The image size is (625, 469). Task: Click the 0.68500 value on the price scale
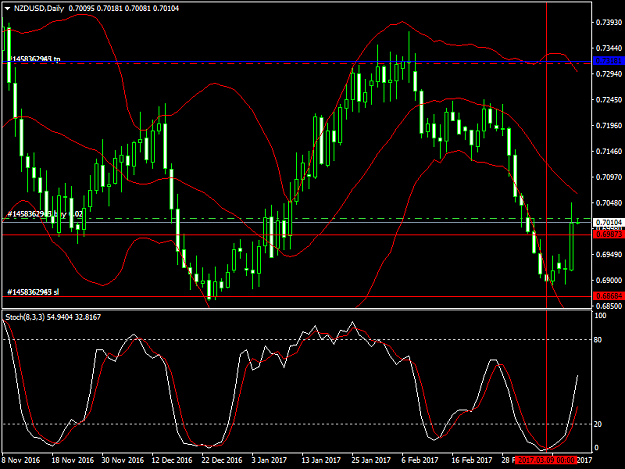click(609, 306)
